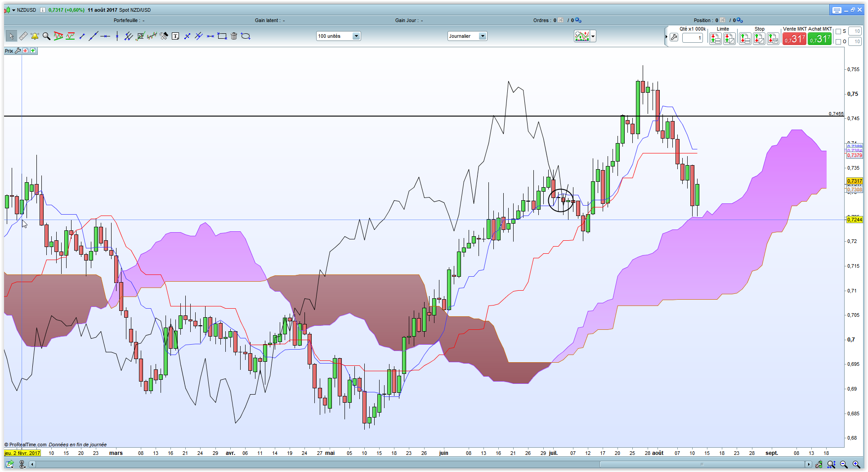This screenshot has height=472, width=868.
Task: Click the zoom out magnifier at bottom right
Action: [x=844, y=464]
